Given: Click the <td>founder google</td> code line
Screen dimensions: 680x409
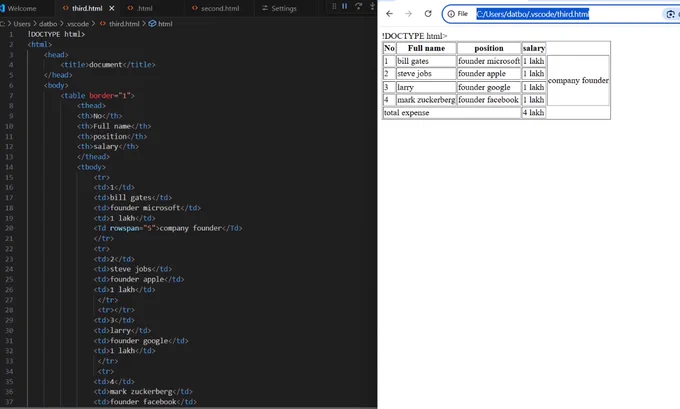Looking at the screenshot, I should [141, 340].
